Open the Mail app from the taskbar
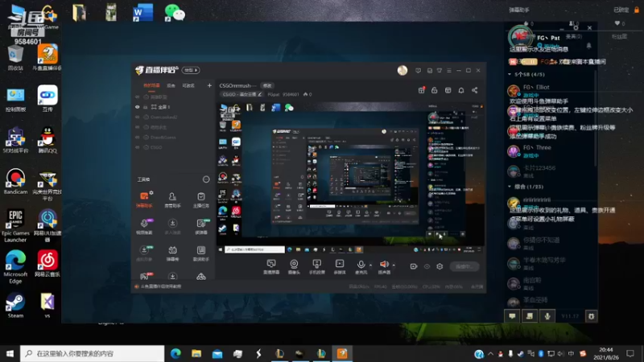This screenshot has width=644, height=362. click(x=217, y=353)
